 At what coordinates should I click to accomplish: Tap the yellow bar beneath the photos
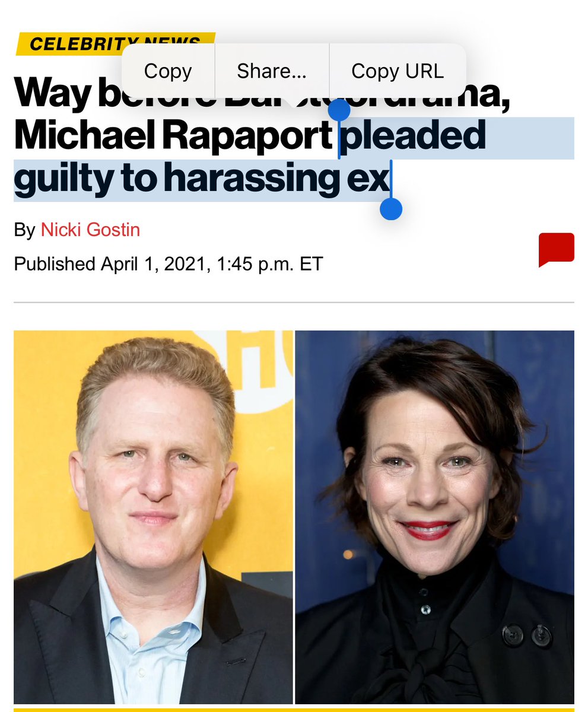pos(294,709)
